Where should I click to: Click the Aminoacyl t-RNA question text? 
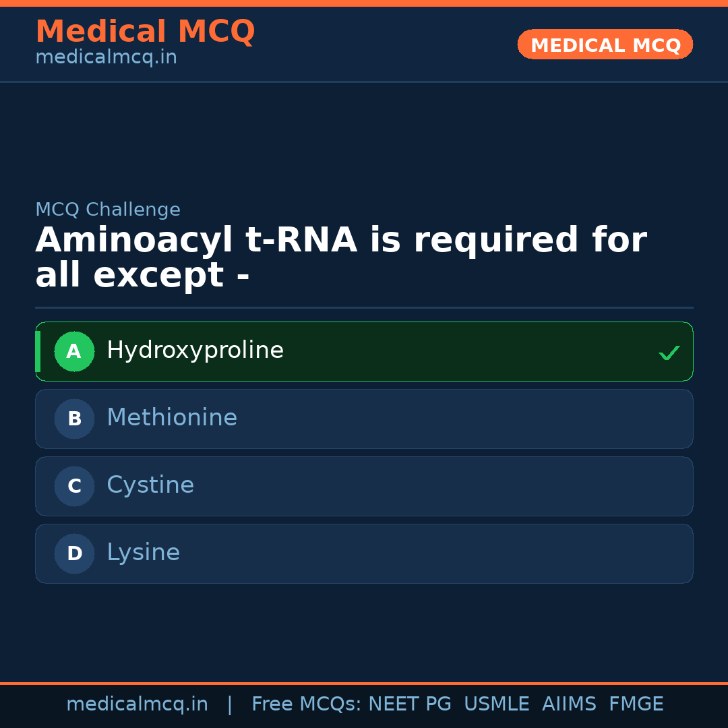[x=340, y=257]
